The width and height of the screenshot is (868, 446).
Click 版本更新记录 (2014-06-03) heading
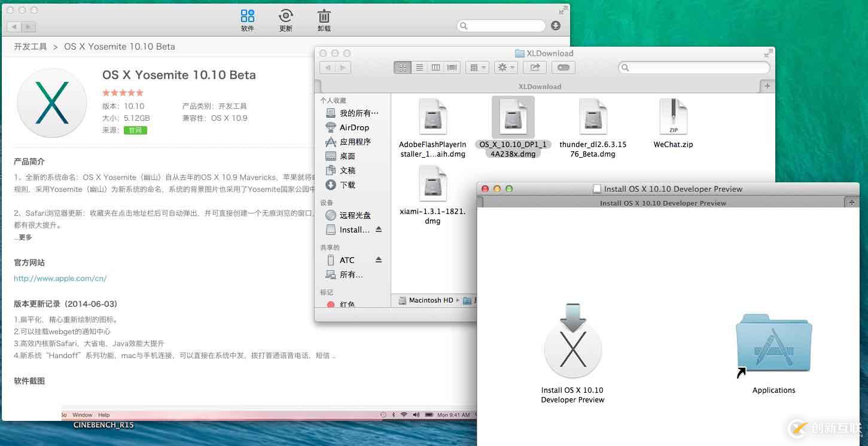66,304
